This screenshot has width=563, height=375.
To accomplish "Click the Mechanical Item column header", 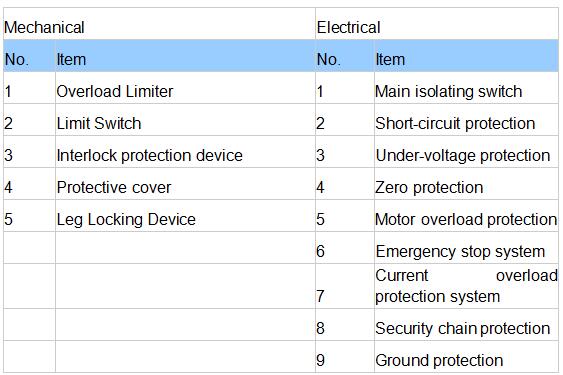I will click(x=185, y=56).
